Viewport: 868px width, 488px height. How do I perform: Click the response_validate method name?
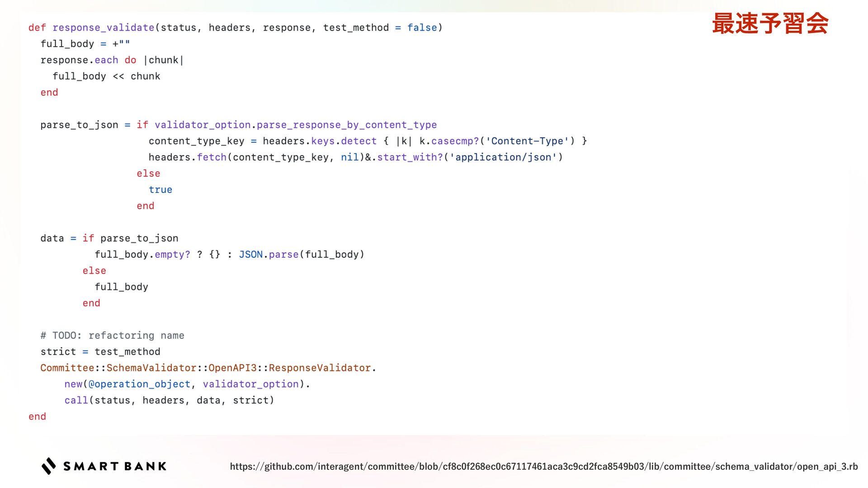click(x=104, y=28)
